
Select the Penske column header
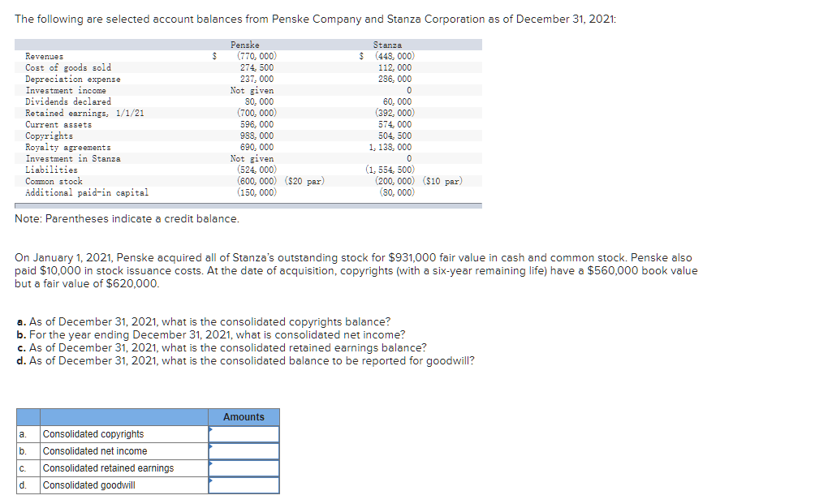coord(245,45)
